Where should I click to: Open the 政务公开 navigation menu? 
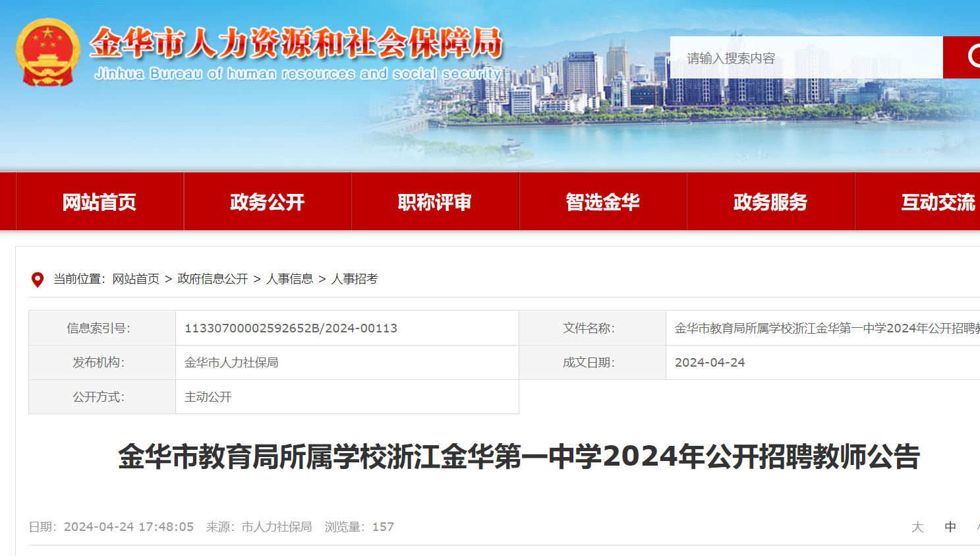click(268, 202)
